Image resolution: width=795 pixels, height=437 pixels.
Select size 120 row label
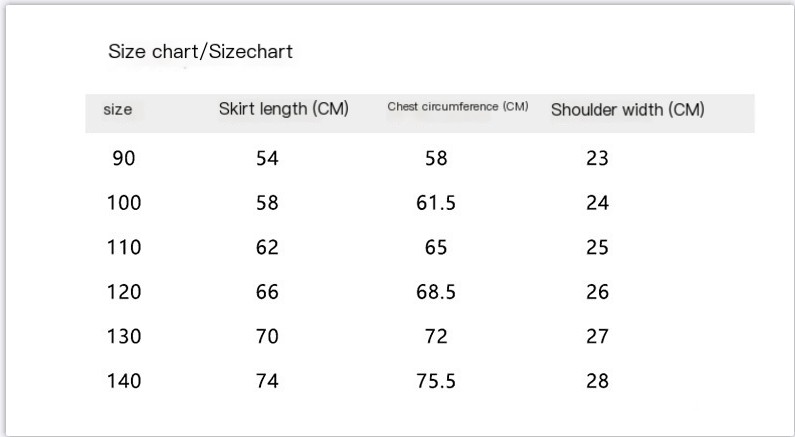[x=124, y=292]
